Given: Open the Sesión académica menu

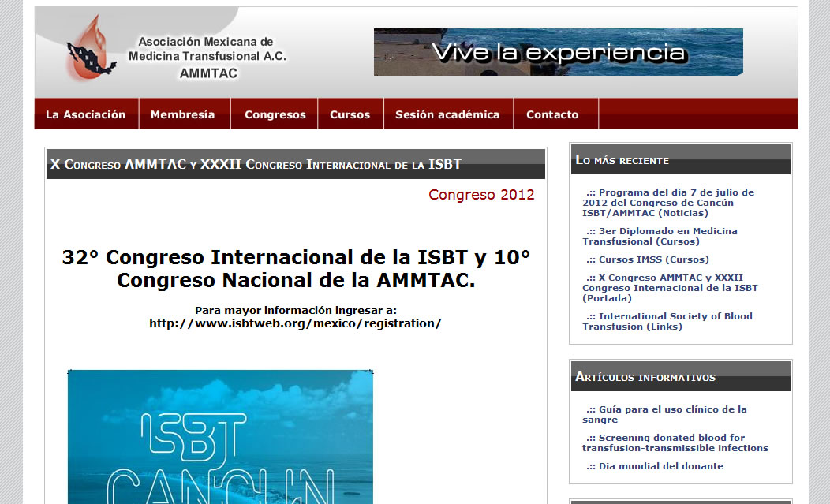Looking at the screenshot, I should pyautogui.click(x=447, y=114).
